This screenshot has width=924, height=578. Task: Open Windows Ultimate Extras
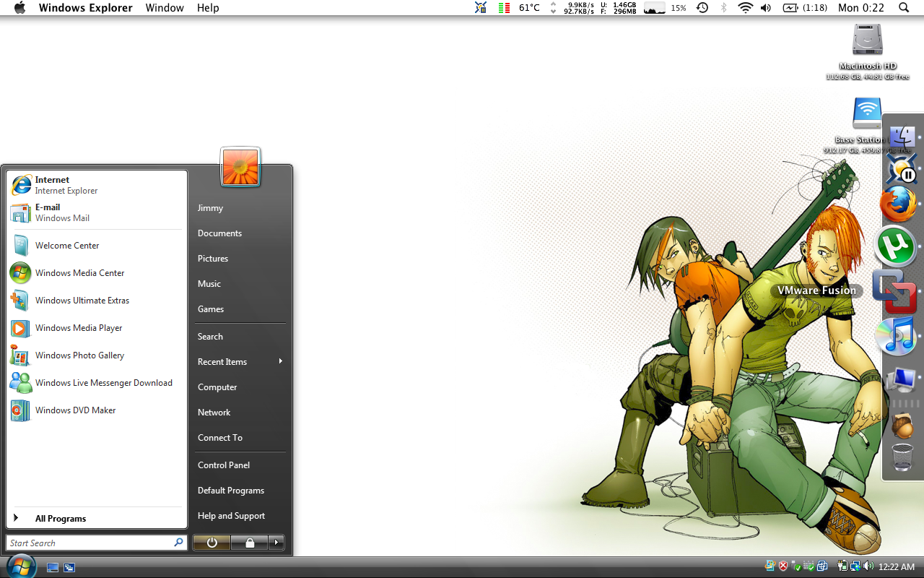(x=97, y=301)
